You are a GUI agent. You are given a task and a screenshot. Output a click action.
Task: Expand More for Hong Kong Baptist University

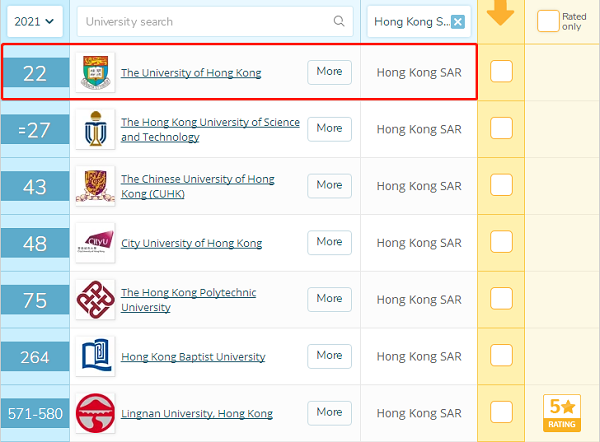(x=329, y=356)
